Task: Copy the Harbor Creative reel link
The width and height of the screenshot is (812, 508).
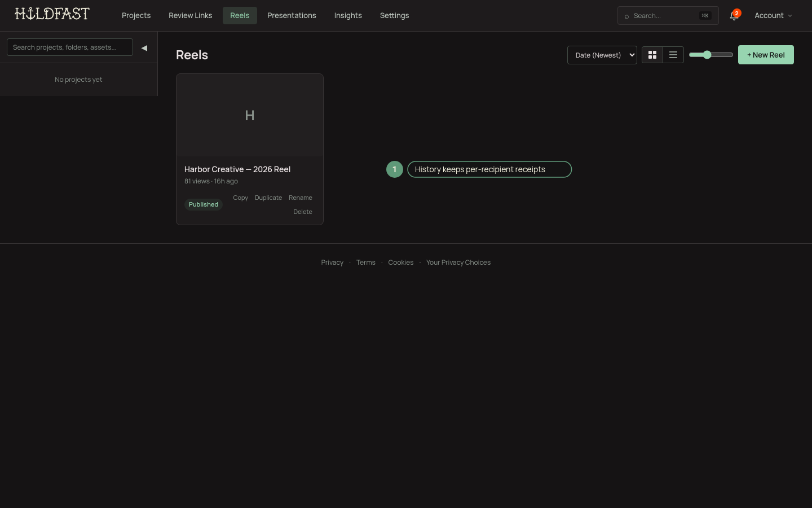Action: [240, 198]
